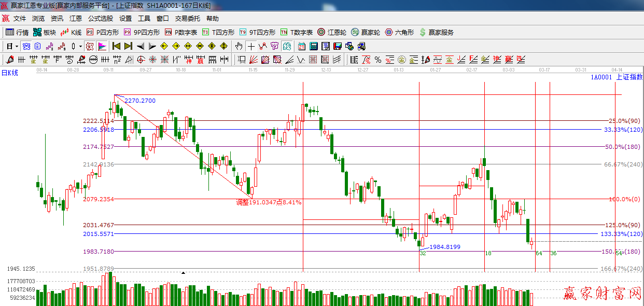
Task: Click the percent (%) drawing tool
Action: point(377,60)
